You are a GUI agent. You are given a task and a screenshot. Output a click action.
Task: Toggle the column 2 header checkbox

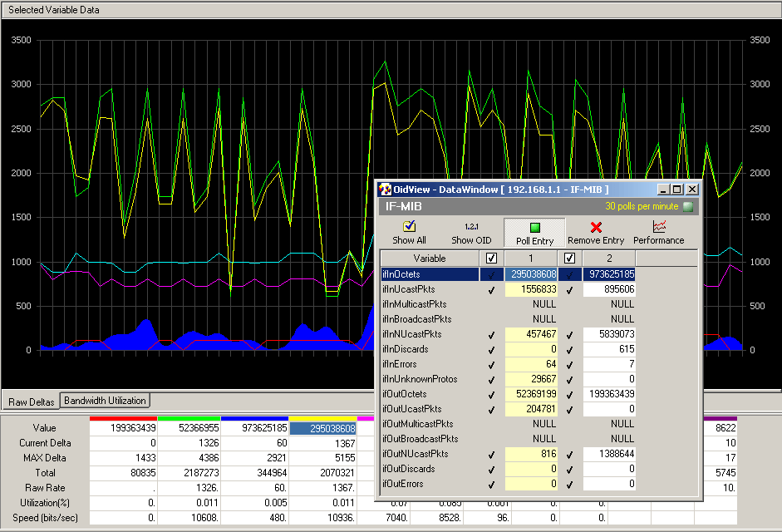[569, 259]
